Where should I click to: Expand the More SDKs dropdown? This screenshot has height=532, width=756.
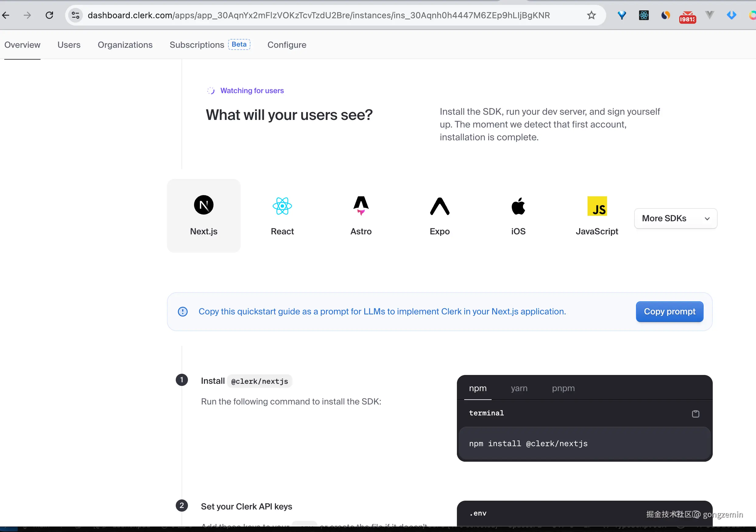point(676,219)
